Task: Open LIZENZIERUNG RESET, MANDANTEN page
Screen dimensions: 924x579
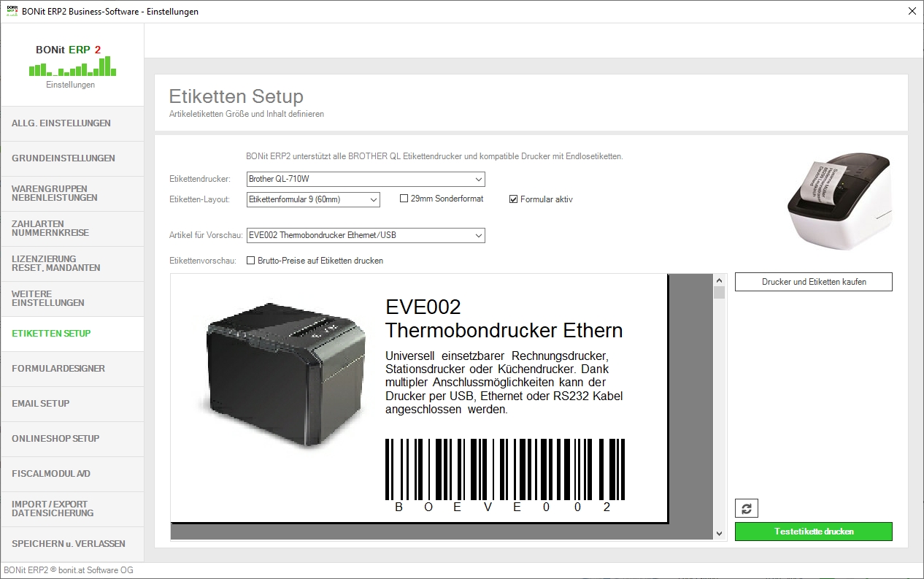Action: [72, 264]
